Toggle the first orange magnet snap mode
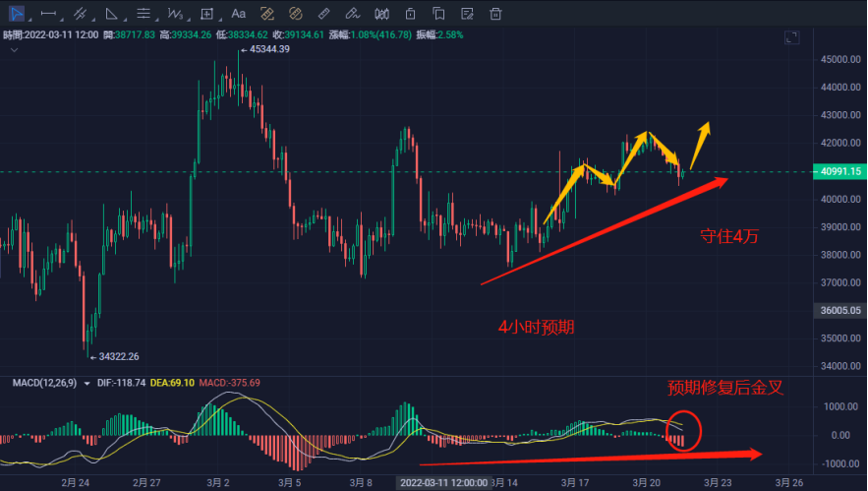 pyautogui.click(x=265, y=14)
